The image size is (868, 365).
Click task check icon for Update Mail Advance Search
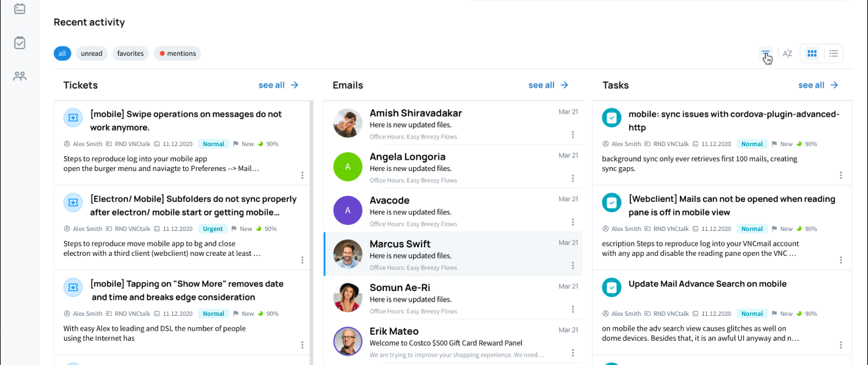pos(611,288)
